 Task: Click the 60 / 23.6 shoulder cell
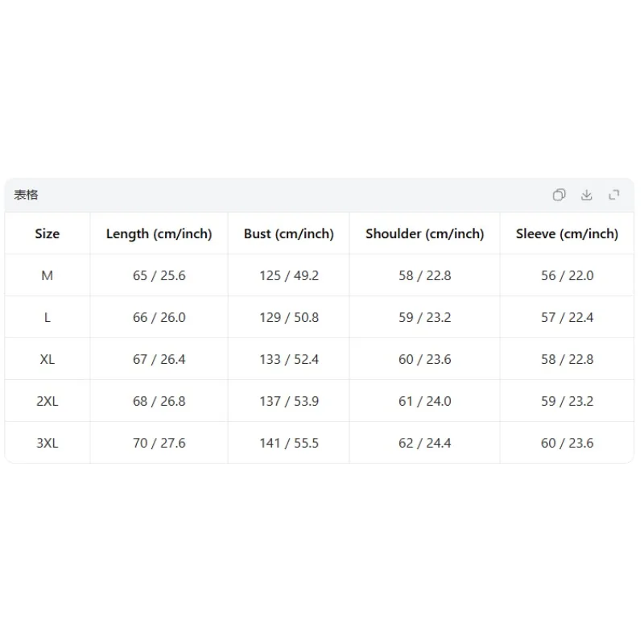(x=425, y=359)
